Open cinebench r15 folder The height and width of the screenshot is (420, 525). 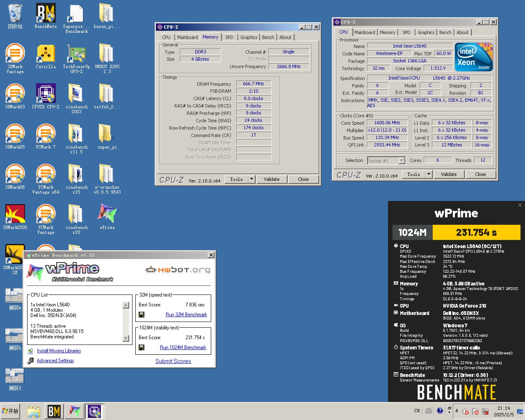click(76, 179)
